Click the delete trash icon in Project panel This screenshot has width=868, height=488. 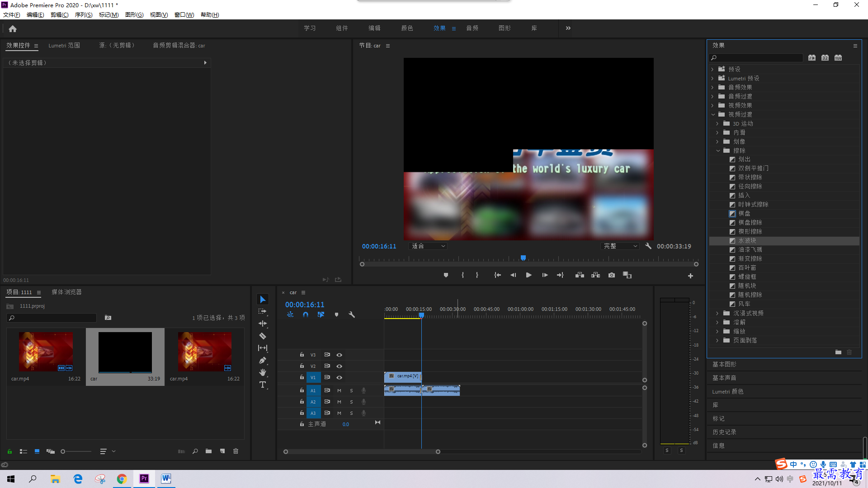tap(236, 451)
